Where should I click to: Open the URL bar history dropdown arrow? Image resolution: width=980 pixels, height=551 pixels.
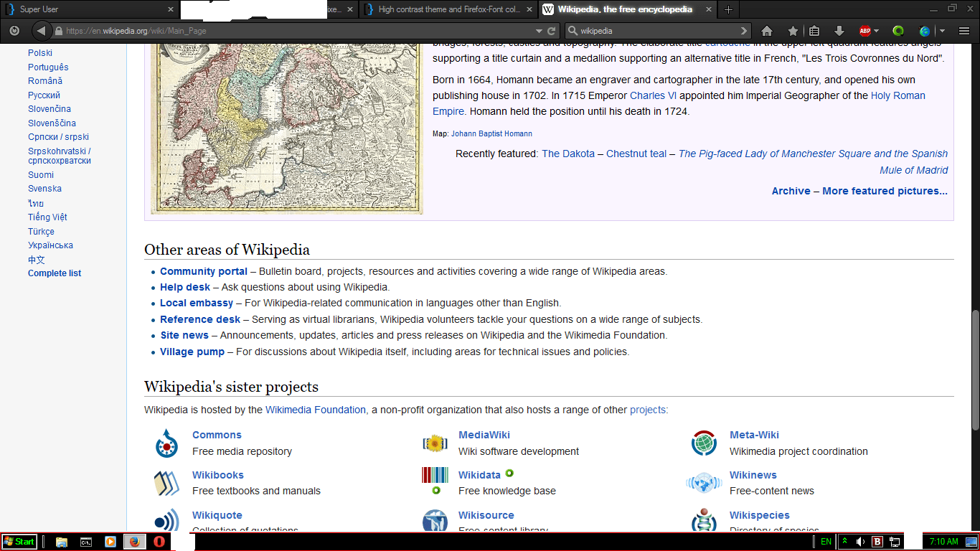(539, 31)
